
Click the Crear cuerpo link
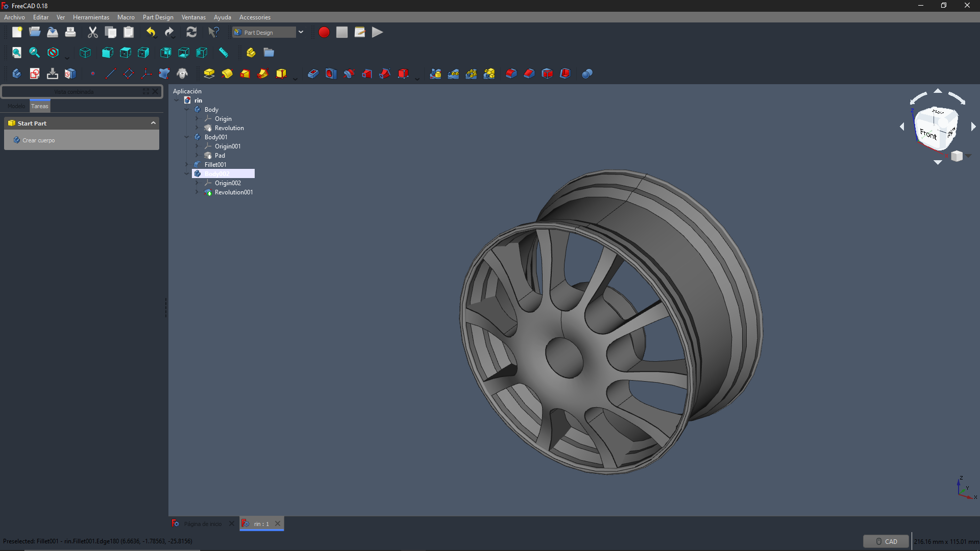point(38,140)
